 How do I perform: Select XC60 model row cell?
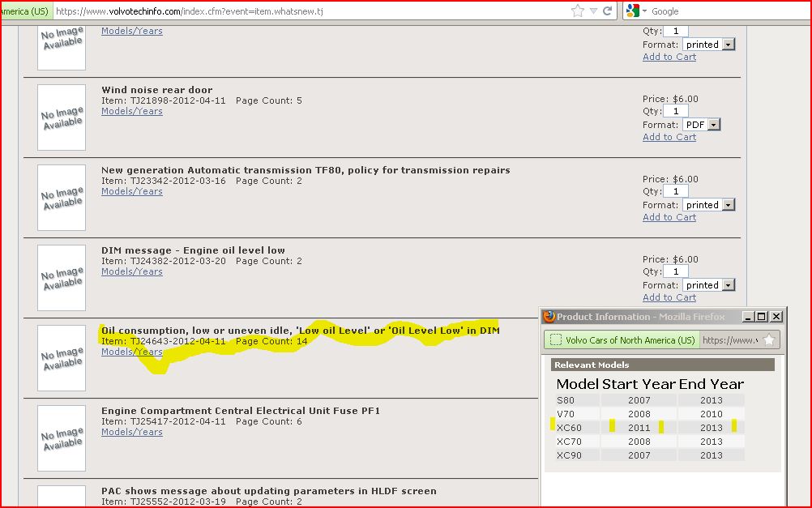coord(578,428)
